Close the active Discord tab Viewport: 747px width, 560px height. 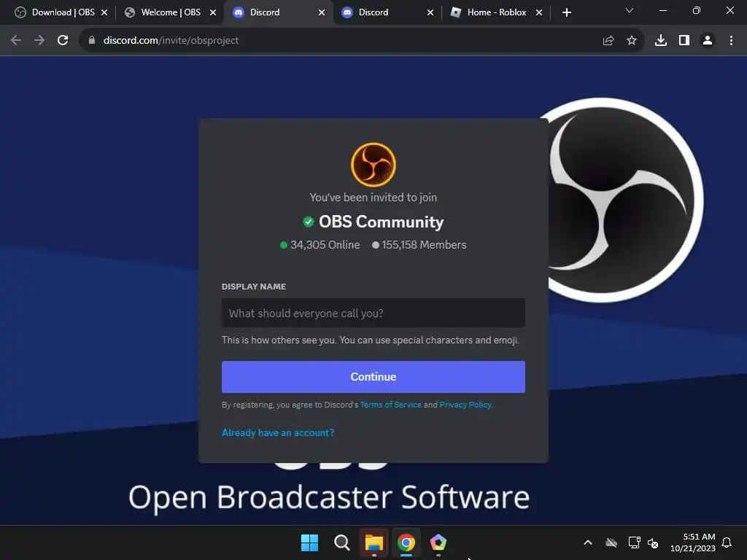coord(322,12)
